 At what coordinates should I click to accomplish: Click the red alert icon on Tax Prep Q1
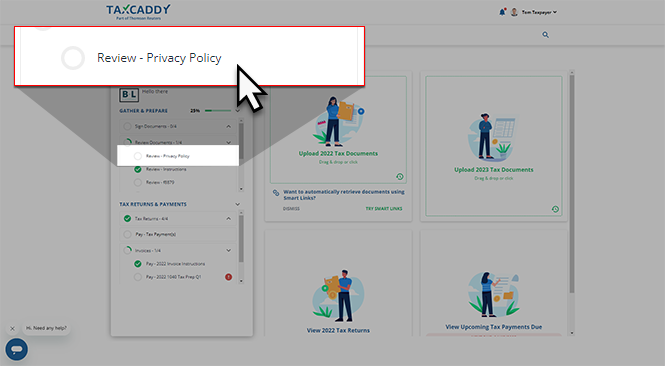(228, 277)
